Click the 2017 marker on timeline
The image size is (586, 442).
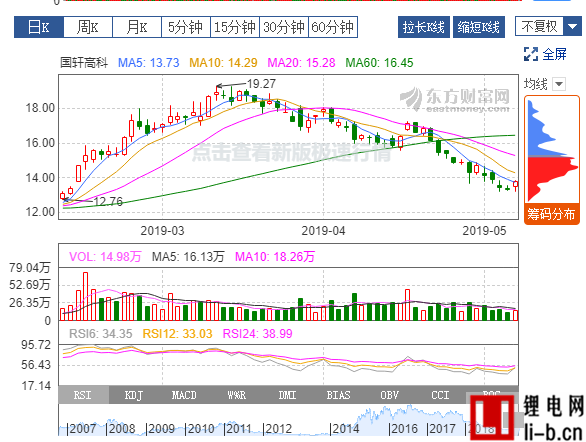[x=443, y=429]
